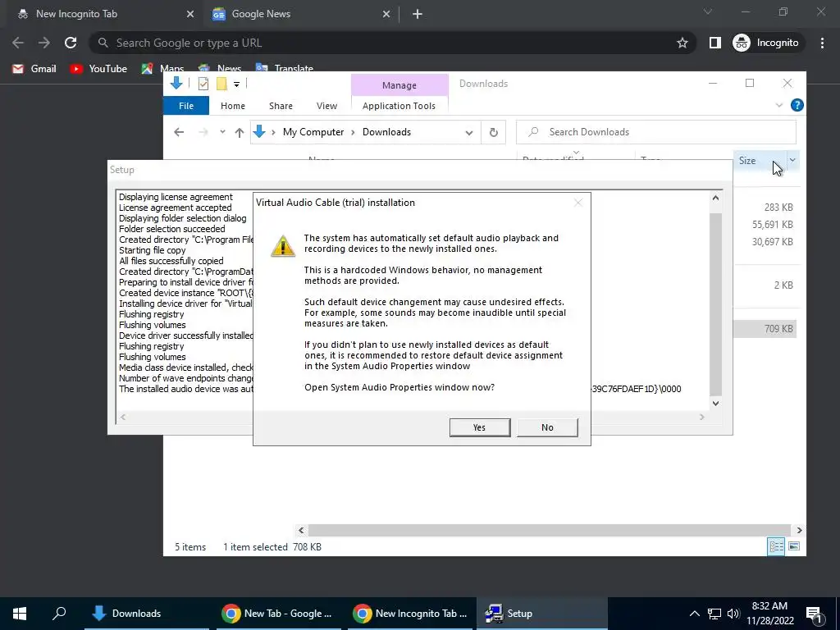
Task: Expand recent locations dropdown in Explorer
Action: (222, 132)
